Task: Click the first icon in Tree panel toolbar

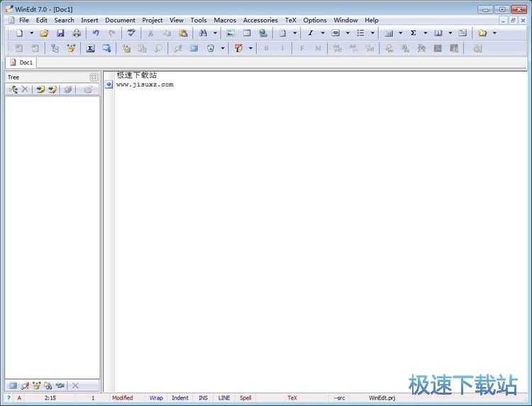Action: pyautogui.click(x=13, y=89)
